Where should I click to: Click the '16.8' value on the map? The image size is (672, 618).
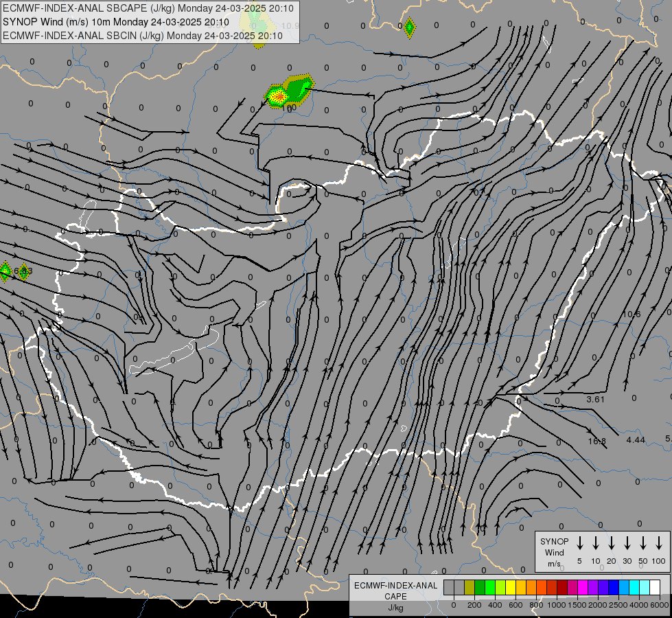pyautogui.click(x=597, y=442)
